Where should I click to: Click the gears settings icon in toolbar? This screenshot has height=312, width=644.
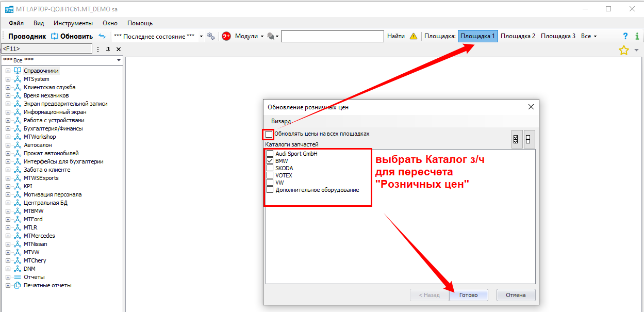pos(210,36)
